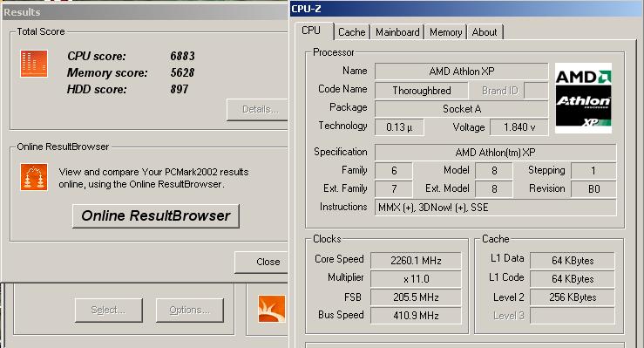This screenshot has height=348, width=644.
Task: Click the Ext. Family field value 7
Action: tap(394, 189)
